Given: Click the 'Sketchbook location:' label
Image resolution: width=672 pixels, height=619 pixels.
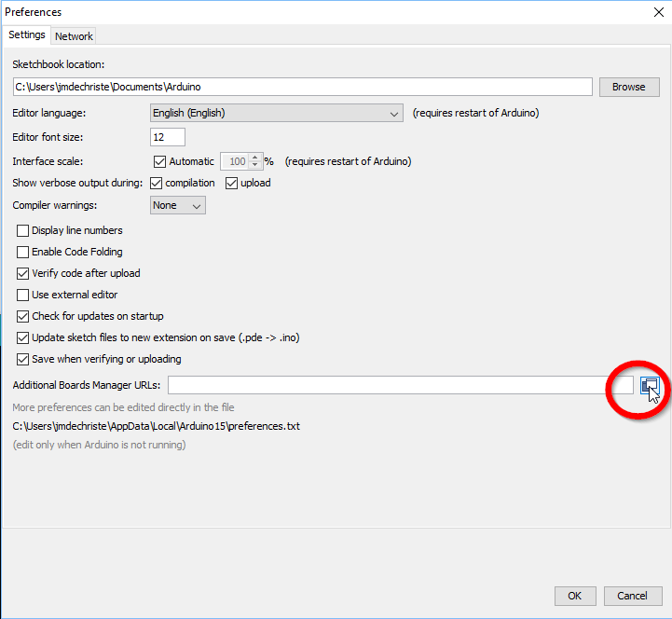Looking at the screenshot, I should (59, 64).
